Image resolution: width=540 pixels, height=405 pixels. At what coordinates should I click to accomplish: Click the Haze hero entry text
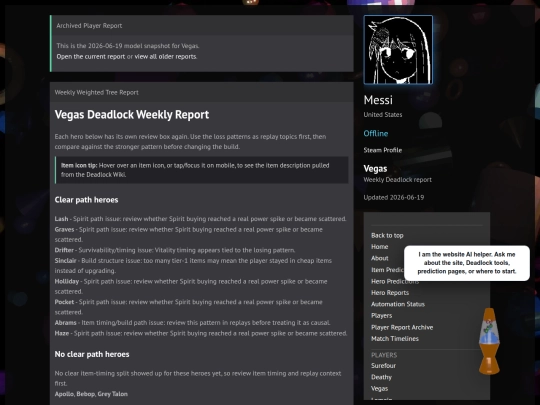tap(201, 333)
